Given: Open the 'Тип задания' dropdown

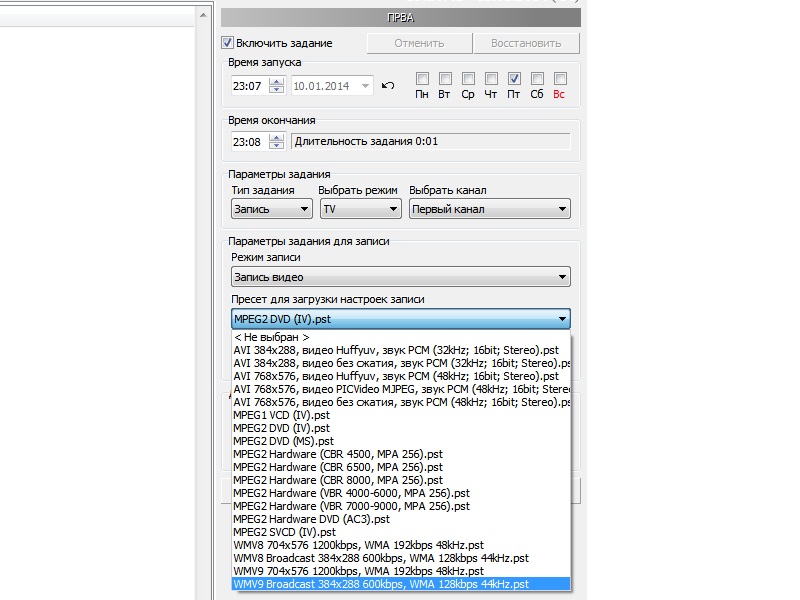Looking at the screenshot, I should point(271,210).
